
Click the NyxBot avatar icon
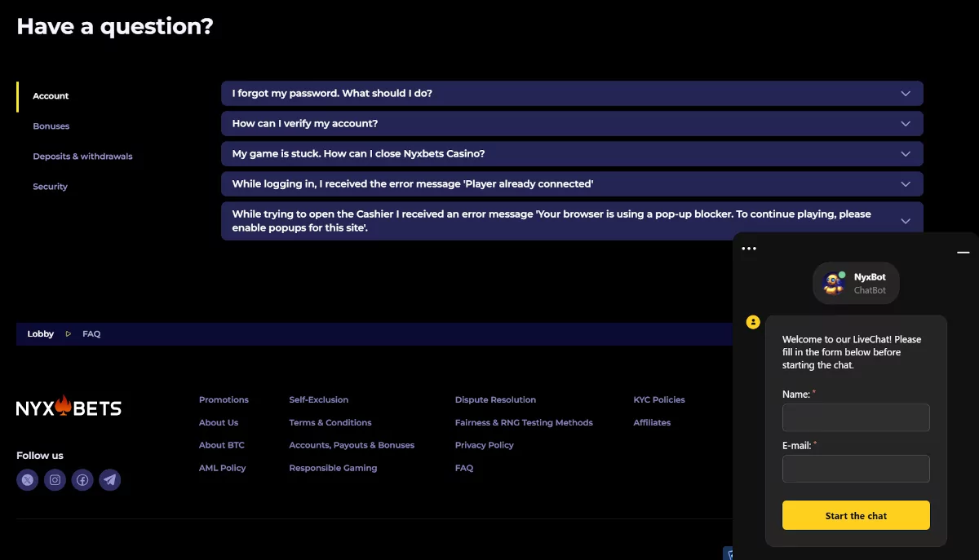click(x=834, y=283)
